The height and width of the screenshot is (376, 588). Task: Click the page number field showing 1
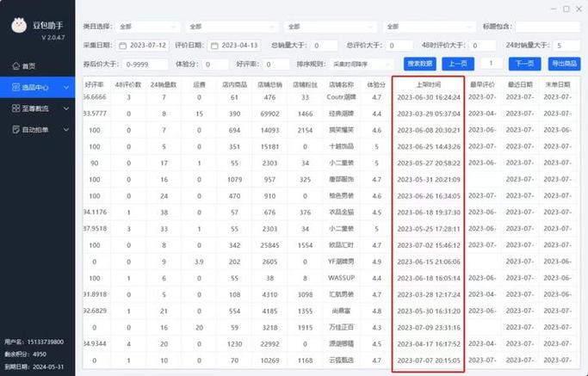(x=492, y=64)
